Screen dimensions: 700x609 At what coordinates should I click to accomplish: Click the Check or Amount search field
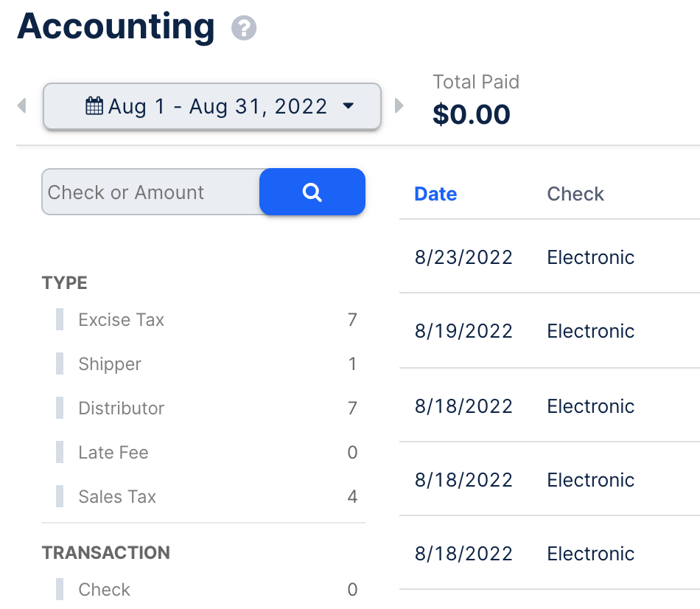(151, 192)
